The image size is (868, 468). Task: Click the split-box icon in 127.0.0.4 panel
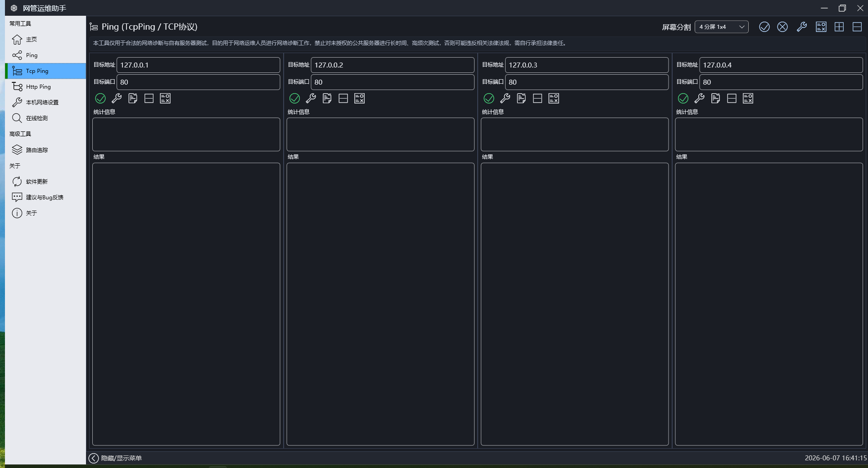point(732,98)
